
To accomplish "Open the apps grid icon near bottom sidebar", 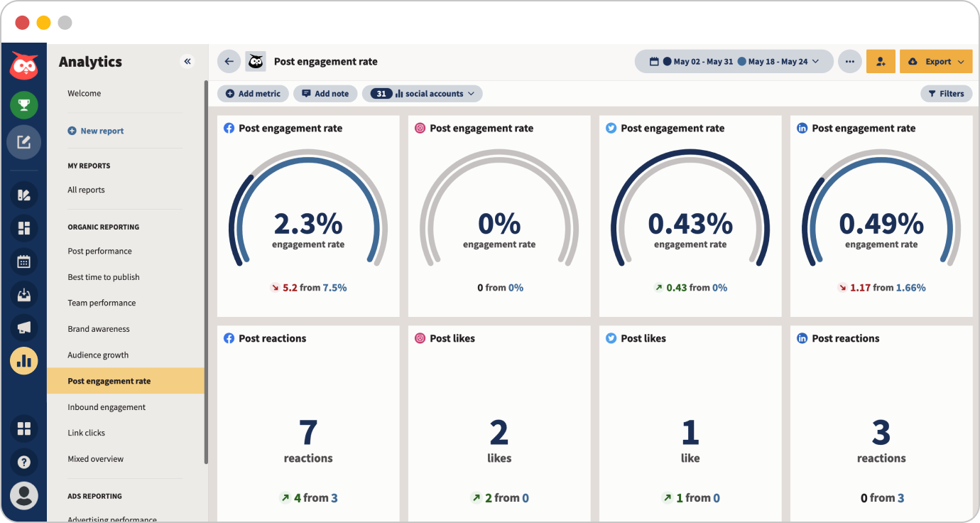I will (x=24, y=428).
